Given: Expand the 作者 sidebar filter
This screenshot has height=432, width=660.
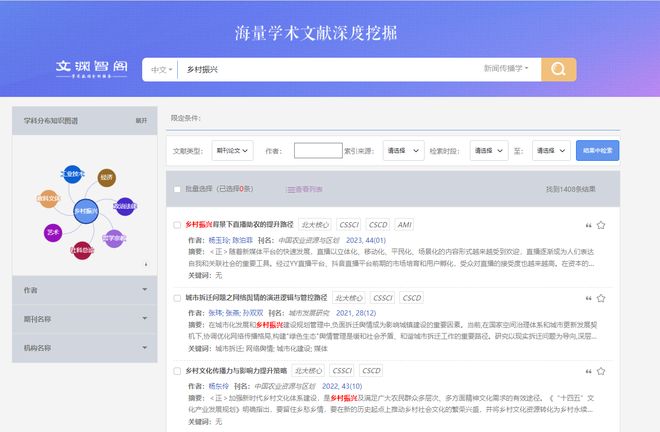Looking at the screenshot, I should pos(85,290).
